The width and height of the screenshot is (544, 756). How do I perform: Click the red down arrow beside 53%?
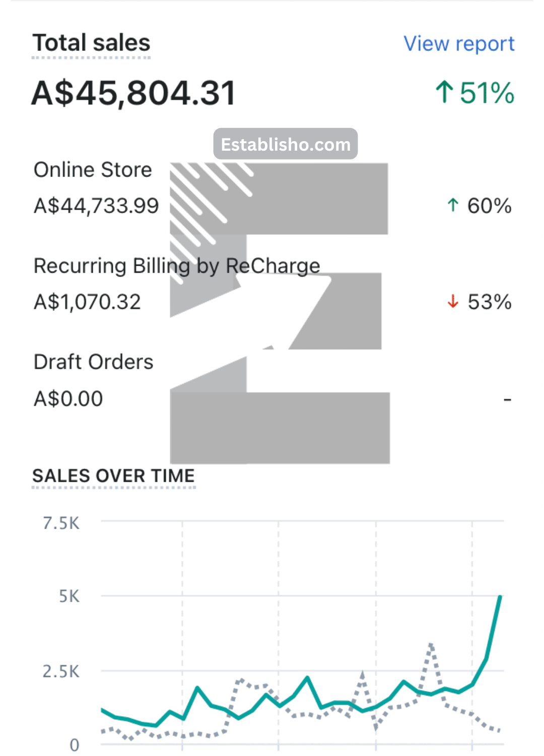[x=453, y=301]
